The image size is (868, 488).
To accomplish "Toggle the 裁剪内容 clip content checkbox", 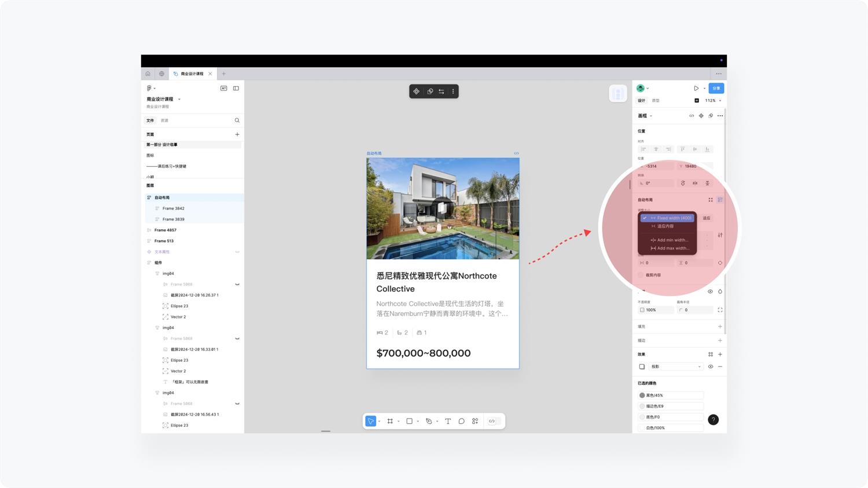I will [641, 275].
